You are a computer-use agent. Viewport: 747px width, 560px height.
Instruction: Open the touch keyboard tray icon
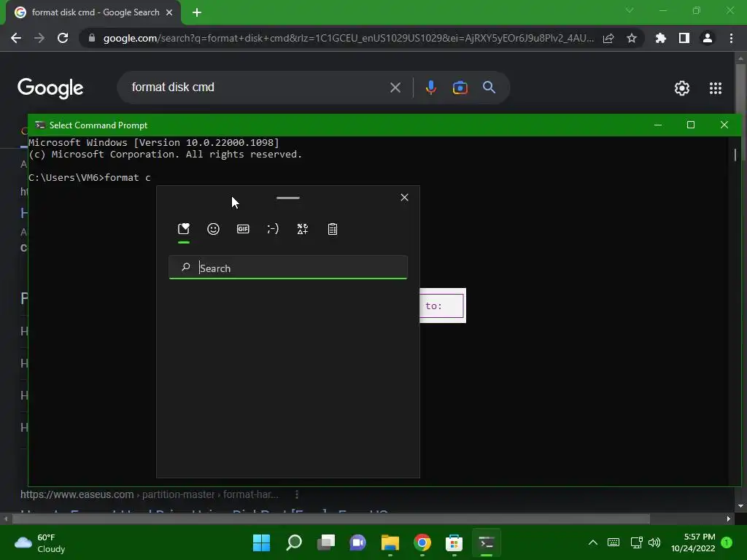(x=614, y=542)
